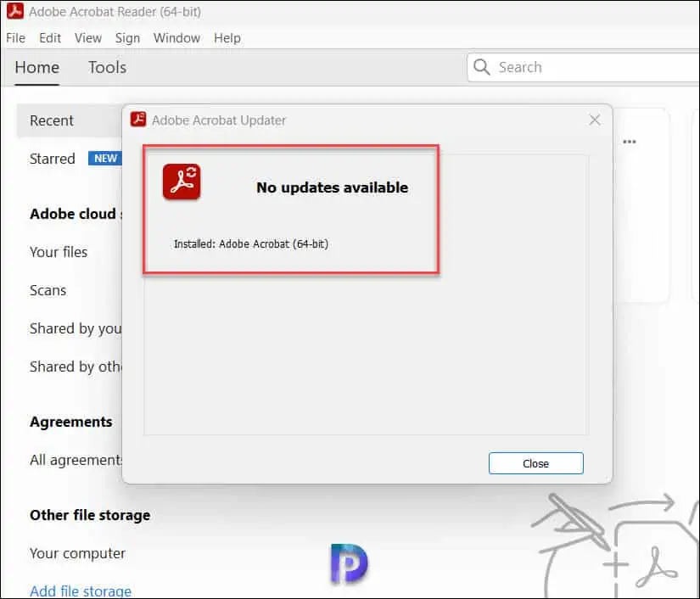Open the File menu
Viewport: 700px width, 599px height.
click(15, 38)
